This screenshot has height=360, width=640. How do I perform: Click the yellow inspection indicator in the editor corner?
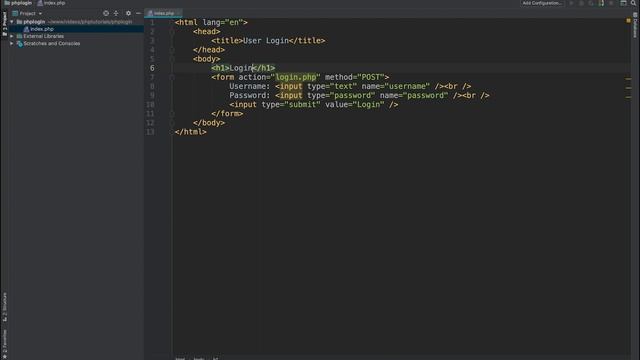(628, 20)
